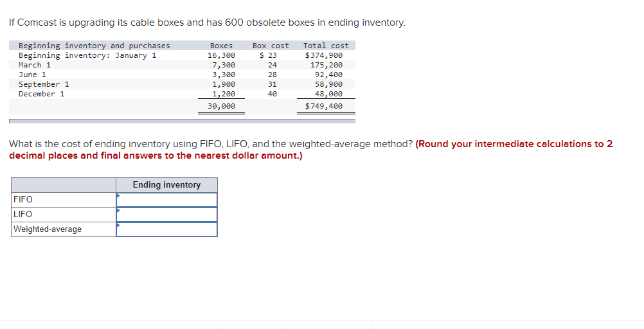Viewport: 644px width, 329px height.
Task: Click the 92,400 total cost value
Action: point(328,75)
